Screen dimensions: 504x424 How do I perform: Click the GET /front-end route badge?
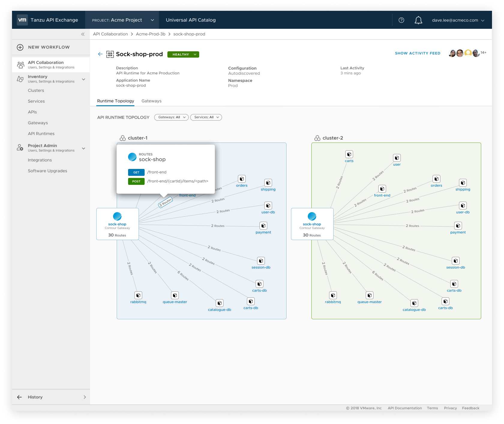pyautogui.click(x=136, y=172)
